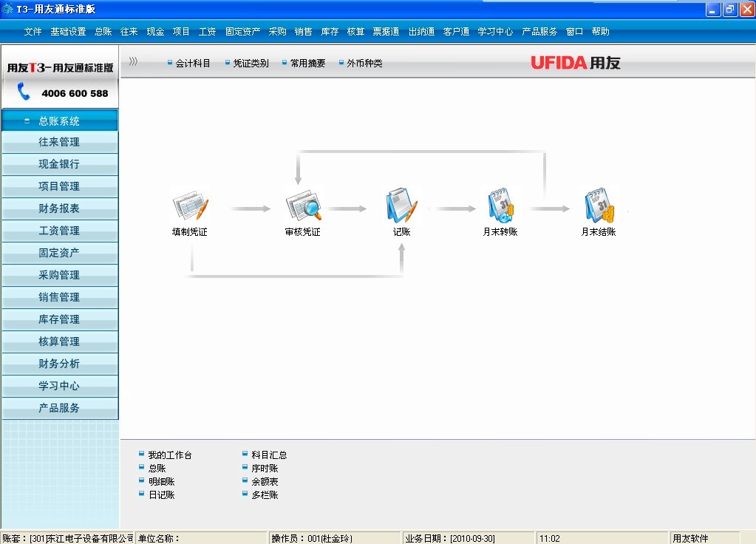
Task: Open the 核算 menu
Action: [355, 31]
